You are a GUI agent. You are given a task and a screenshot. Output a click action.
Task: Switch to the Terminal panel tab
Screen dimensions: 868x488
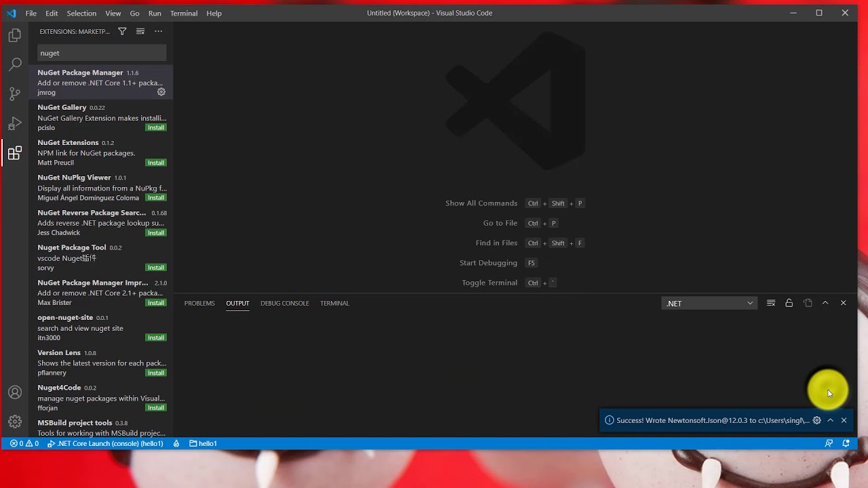click(334, 303)
